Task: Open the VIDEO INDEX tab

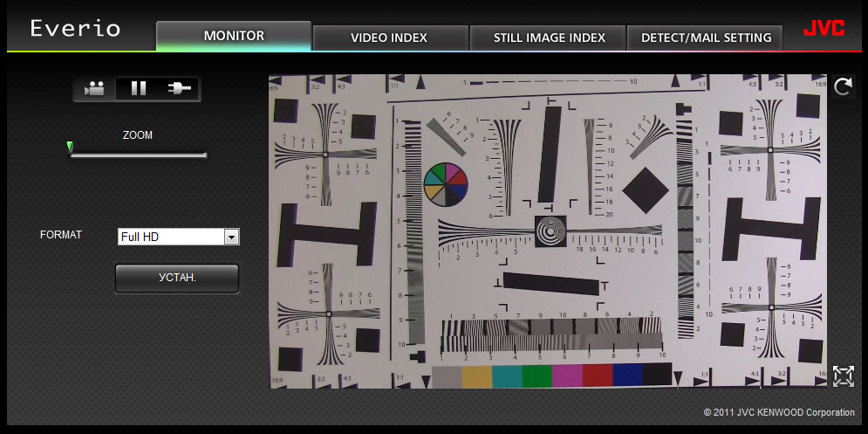Action: coord(389,38)
